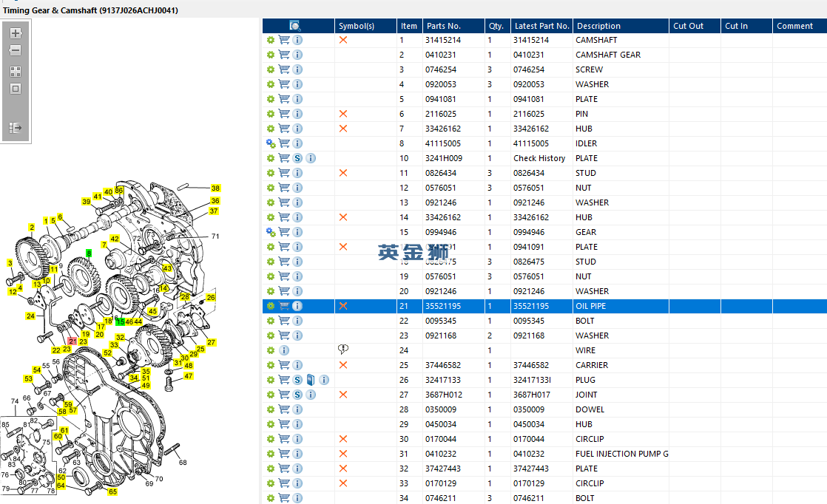
Task: Zoom in on the parts diagram
Action: coord(16,33)
